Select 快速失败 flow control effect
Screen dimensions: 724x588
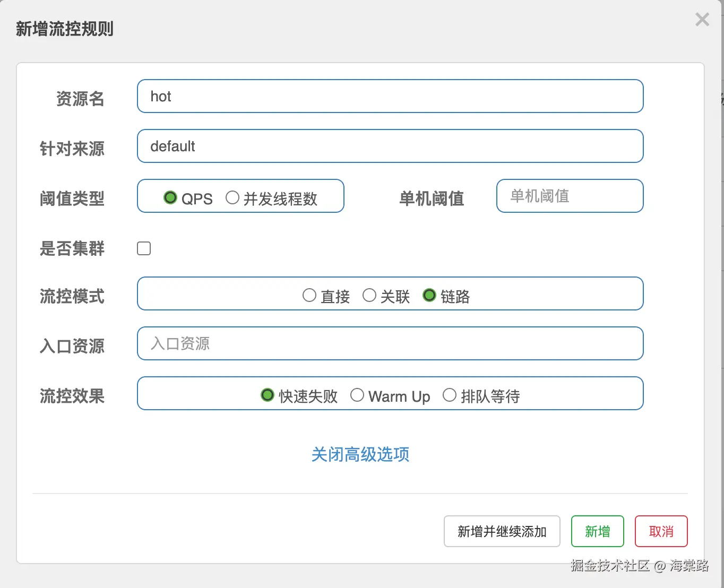[268, 395]
